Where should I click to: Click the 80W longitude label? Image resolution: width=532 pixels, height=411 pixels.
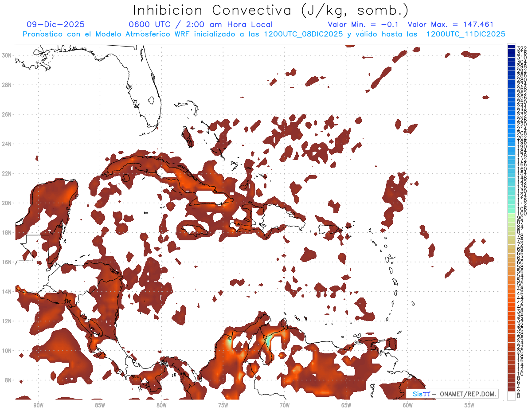[161, 405]
